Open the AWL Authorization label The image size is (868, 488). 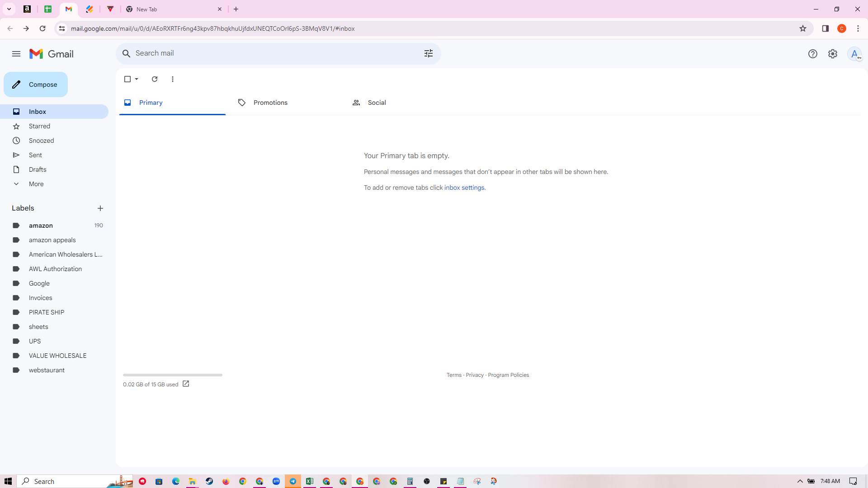click(x=54, y=269)
